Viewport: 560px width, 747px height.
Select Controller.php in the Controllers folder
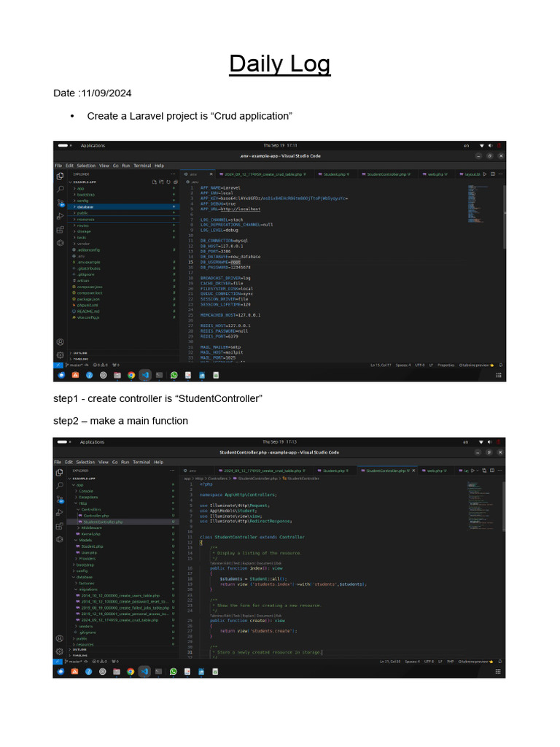124,516
